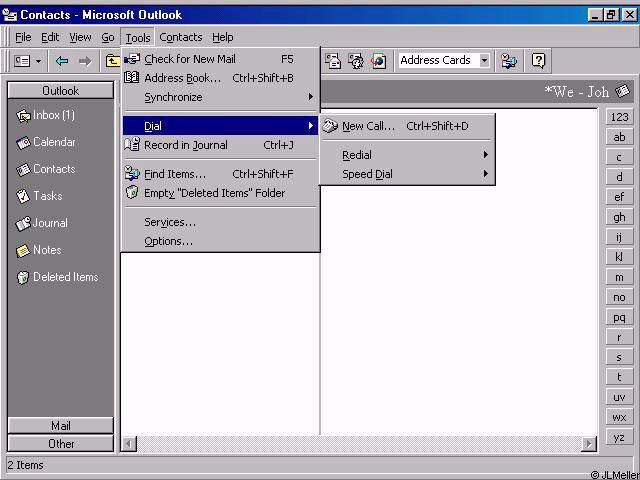Click the Tools menu header

(x=138, y=38)
